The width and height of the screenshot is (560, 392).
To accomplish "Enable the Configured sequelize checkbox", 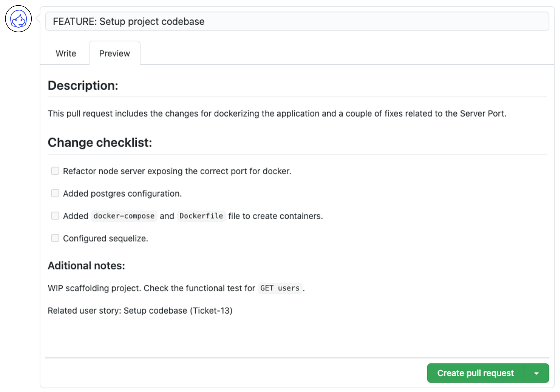I will 55,238.
